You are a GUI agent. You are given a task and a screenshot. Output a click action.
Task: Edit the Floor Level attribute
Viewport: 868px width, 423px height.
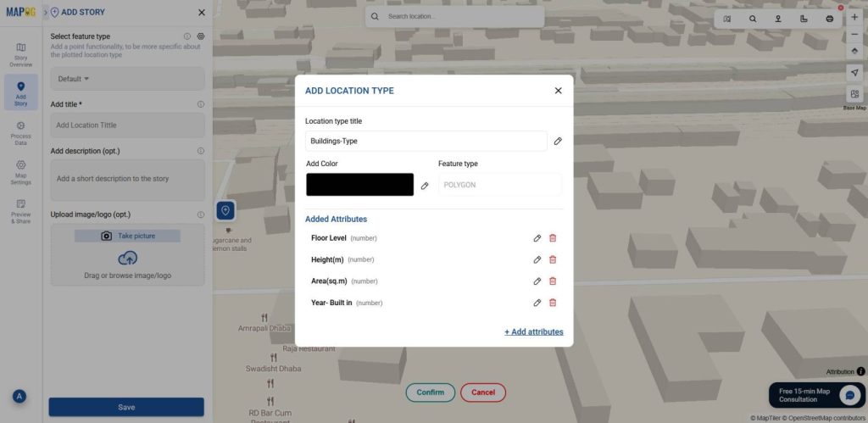click(x=537, y=238)
